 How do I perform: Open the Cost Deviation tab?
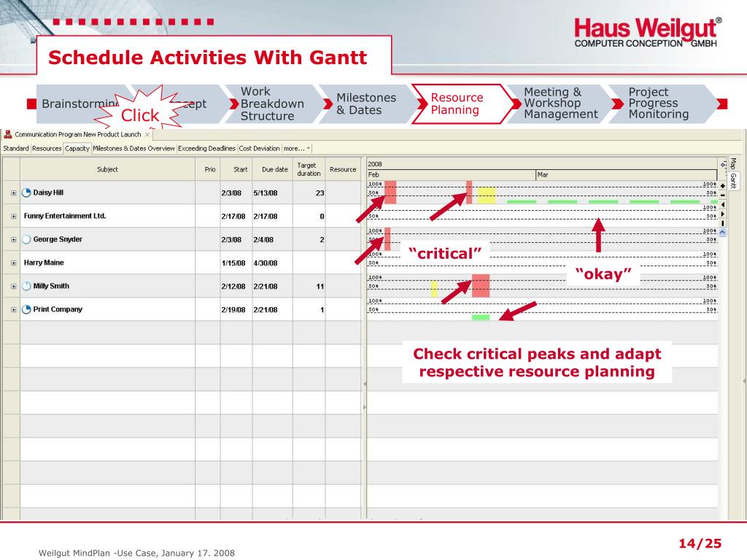(x=259, y=149)
